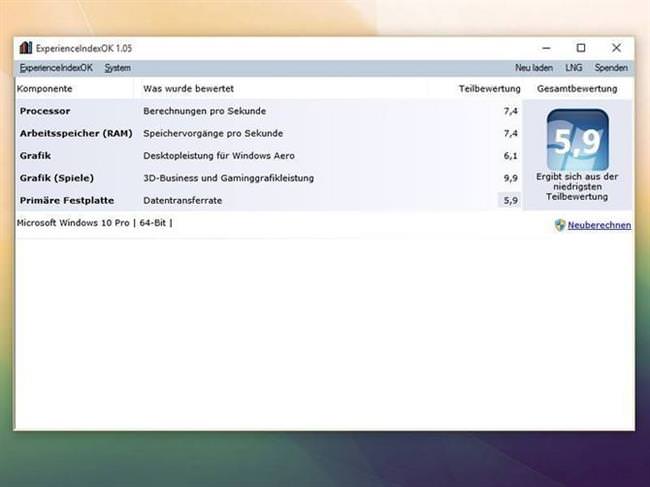Viewport: 650px width, 487px height.
Task: Click the 5,9 overall score badge
Action: (x=577, y=139)
